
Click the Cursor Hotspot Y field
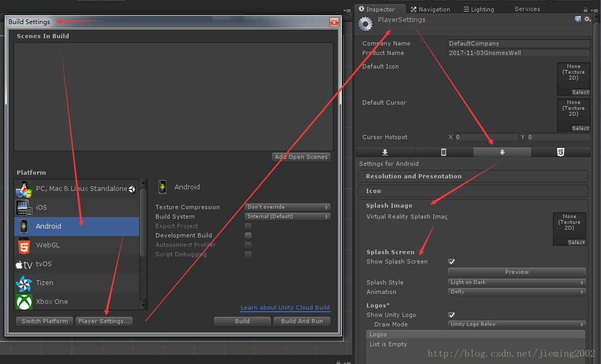559,138
